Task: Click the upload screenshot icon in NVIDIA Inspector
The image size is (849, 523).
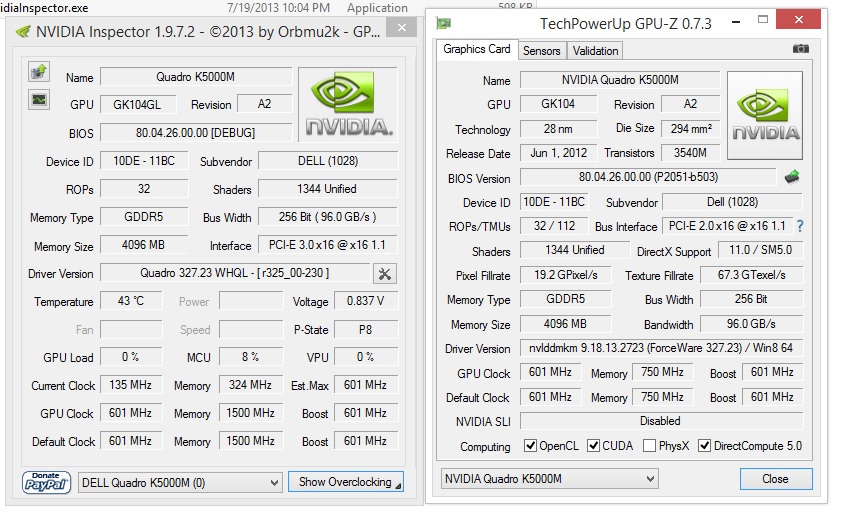Action: click(x=39, y=71)
